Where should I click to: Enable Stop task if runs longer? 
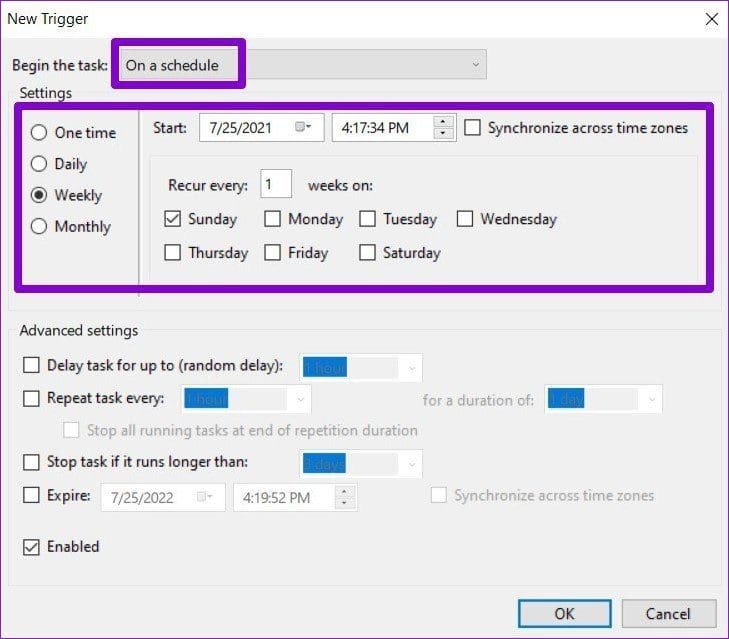point(31,462)
